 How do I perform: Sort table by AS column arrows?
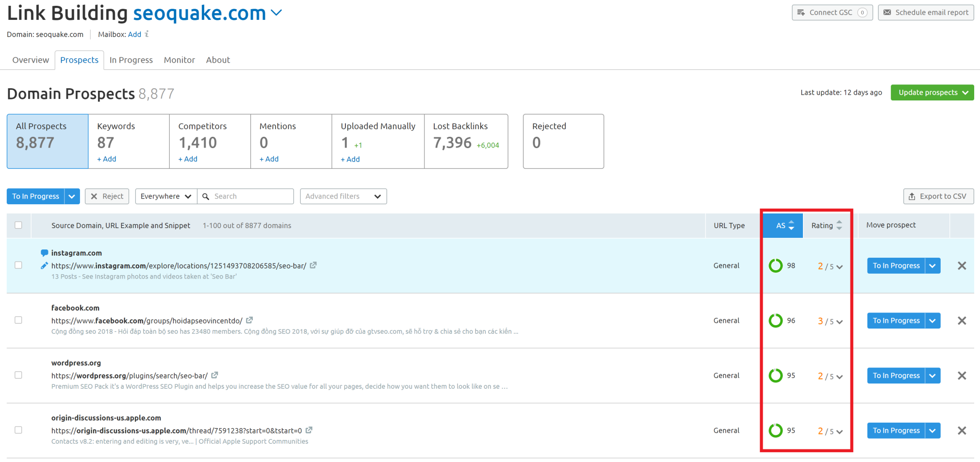pos(791,225)
